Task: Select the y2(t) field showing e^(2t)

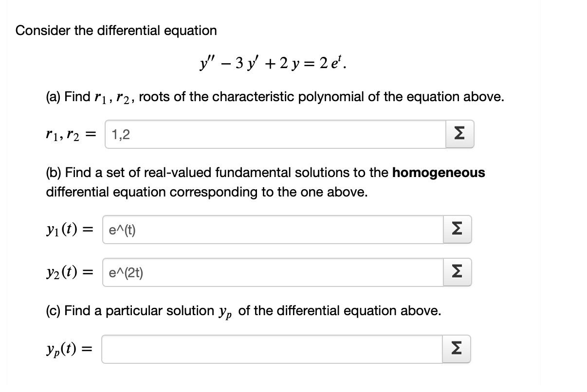Action: 273,272
